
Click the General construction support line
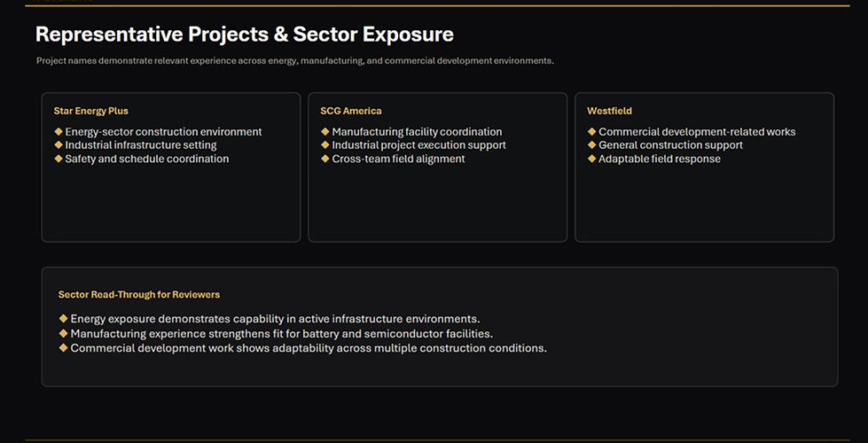tap(670, 145)
